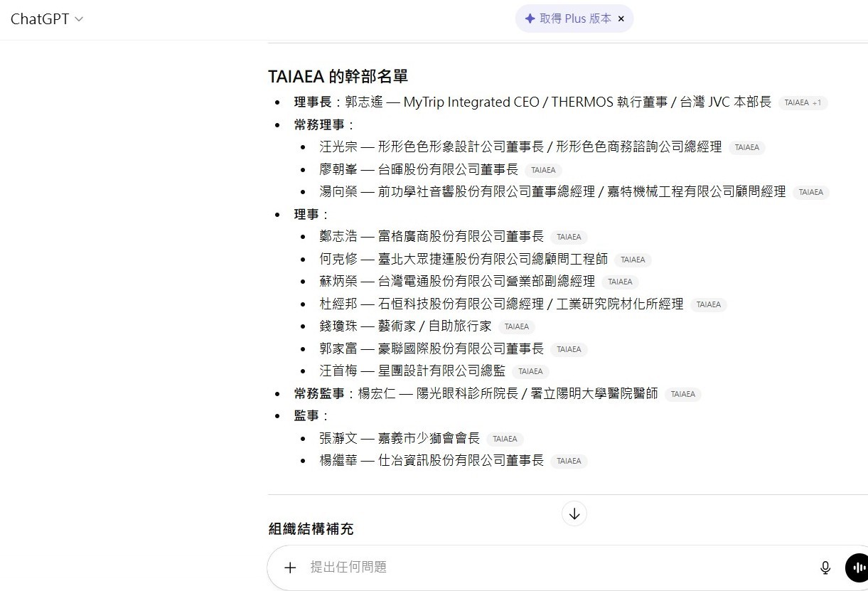Start voice mode with waveform icon
Image resolution: width=868 pixels, height=591 pixels.
pos(857,568)
